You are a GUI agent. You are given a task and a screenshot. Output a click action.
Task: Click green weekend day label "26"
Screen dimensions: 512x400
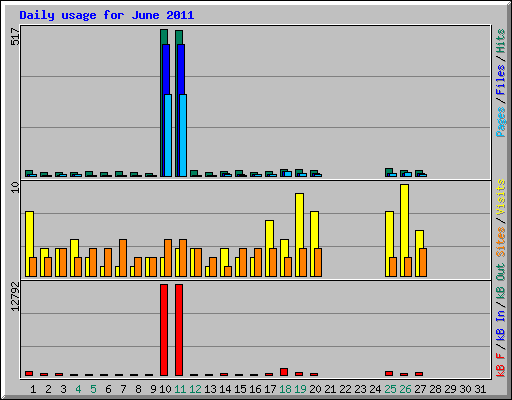pyautogui.click(x=405, y=389)
